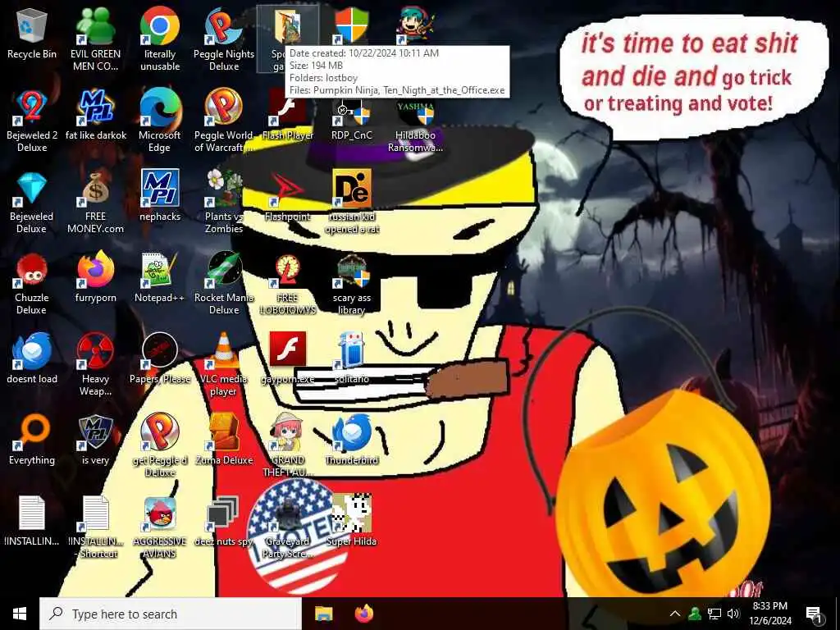Open the RDP_CnC shortcut

click(x=351, y=115)
